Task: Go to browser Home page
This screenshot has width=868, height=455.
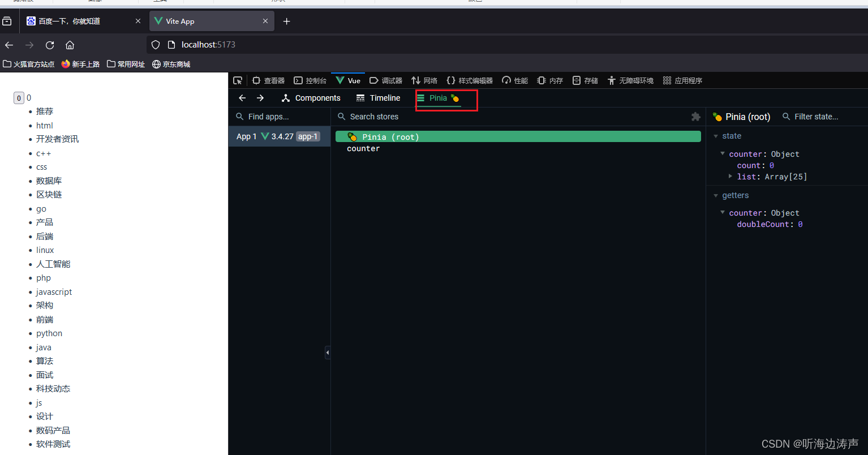Action: coord(70,45)
